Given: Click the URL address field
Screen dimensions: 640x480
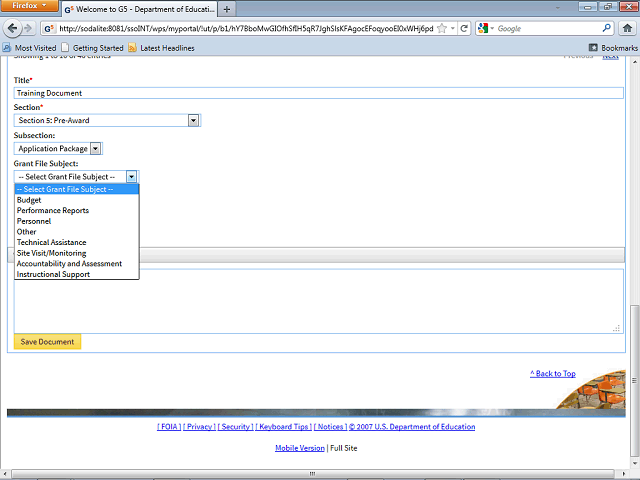Looking at the screenshot, I should tap(246, 29).
